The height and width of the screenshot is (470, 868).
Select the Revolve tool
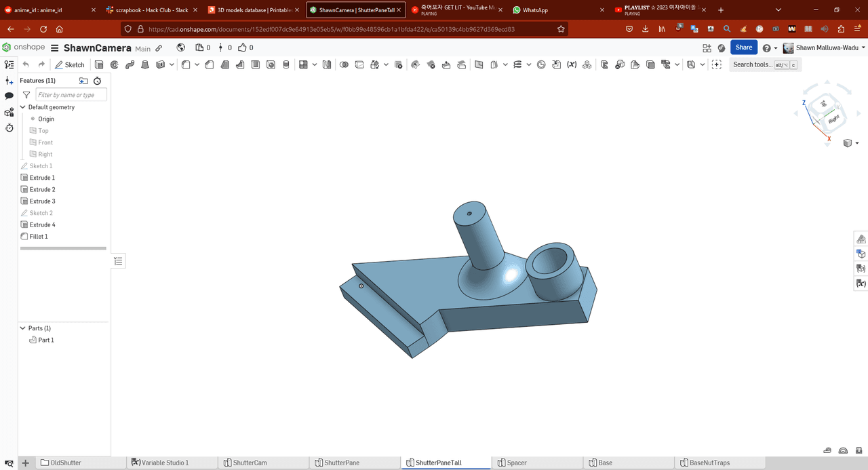[115, 65]
